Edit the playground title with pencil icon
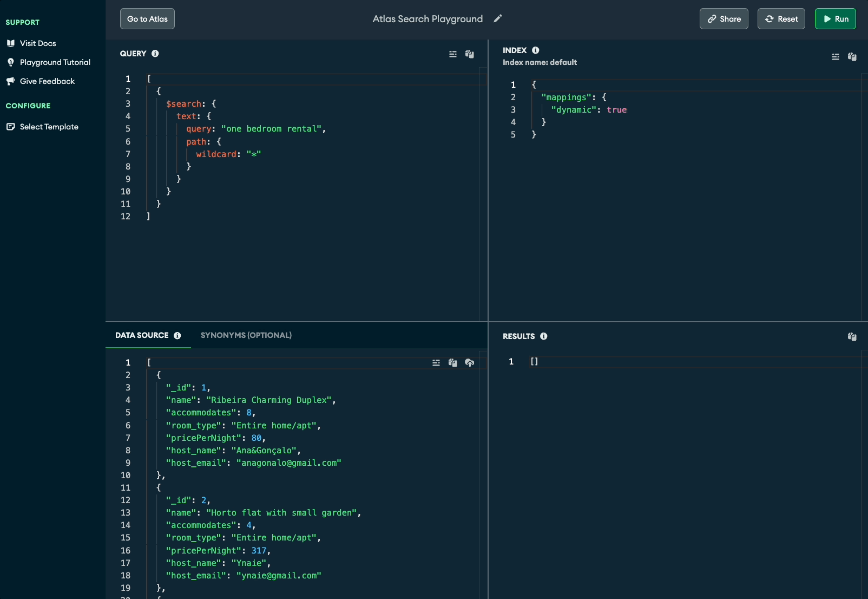 (498, 18)
